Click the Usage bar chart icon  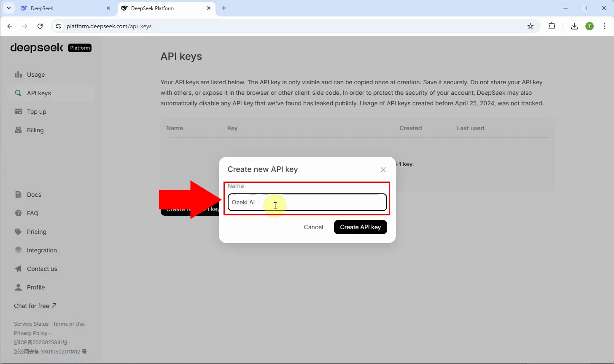[18, 75]
